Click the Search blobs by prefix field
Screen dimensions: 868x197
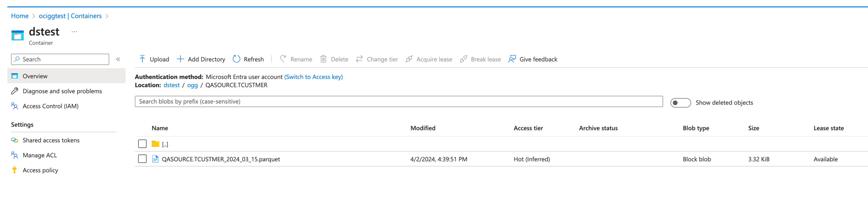[x=398, y=101]
